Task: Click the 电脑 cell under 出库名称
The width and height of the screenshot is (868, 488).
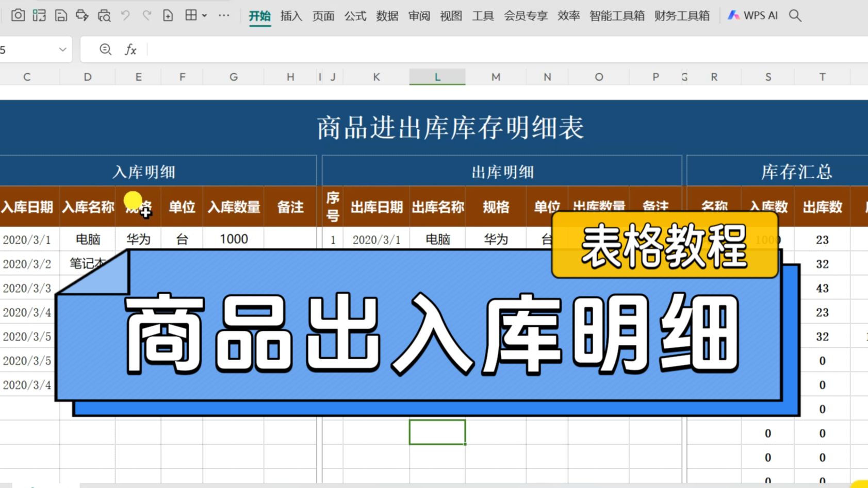Action: tap(437, 239)
